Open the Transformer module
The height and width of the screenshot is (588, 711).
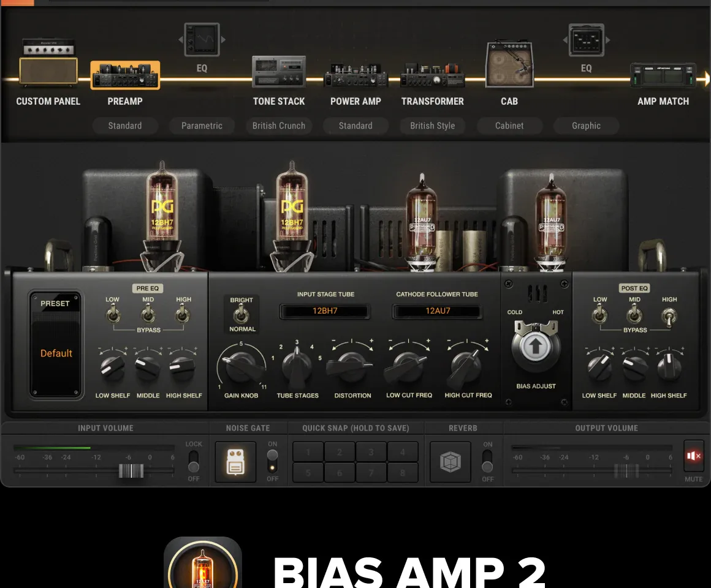(433, 75)
